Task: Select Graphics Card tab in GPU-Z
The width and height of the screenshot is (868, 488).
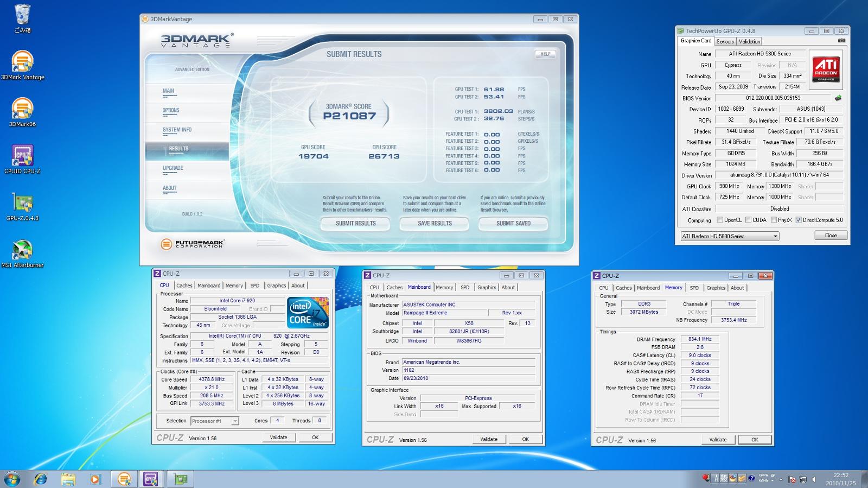Action: tap(696, 41)
